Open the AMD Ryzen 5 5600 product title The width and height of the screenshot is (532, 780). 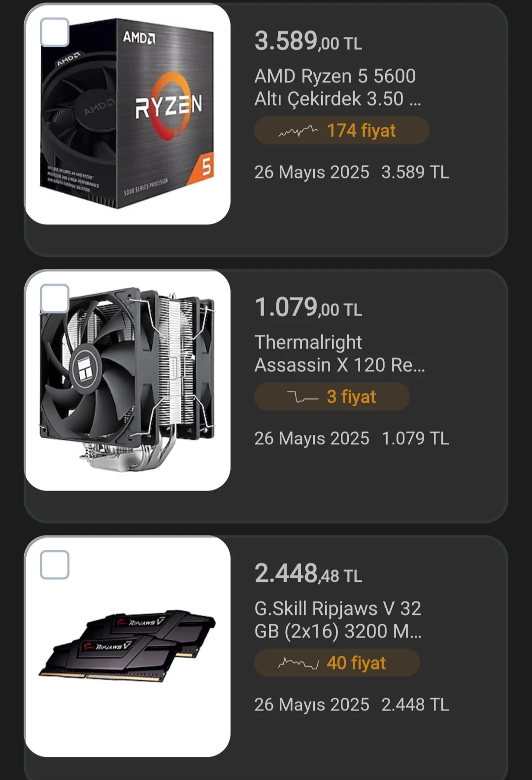pyautogui.click(x=337, y=87)
